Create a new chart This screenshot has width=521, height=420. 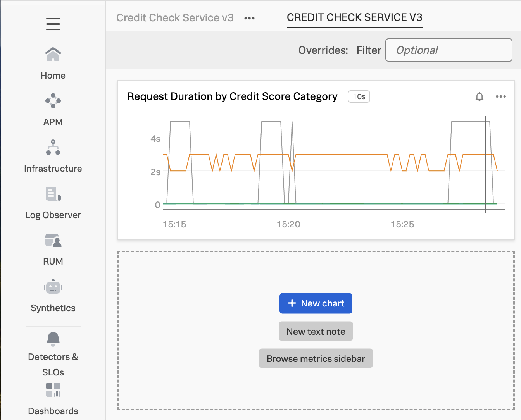316,303
